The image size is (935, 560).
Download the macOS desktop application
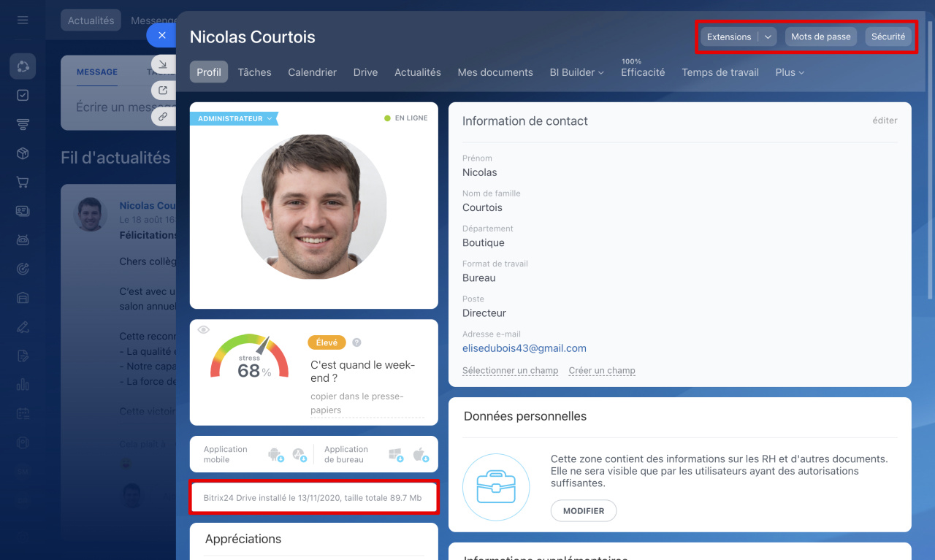click(x=419, y=455)
